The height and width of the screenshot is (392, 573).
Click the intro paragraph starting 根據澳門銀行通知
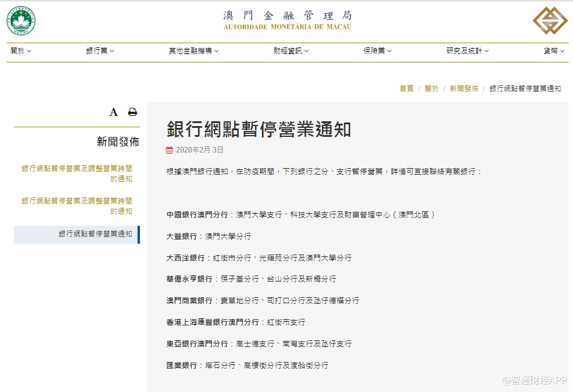tap(324, 171)
